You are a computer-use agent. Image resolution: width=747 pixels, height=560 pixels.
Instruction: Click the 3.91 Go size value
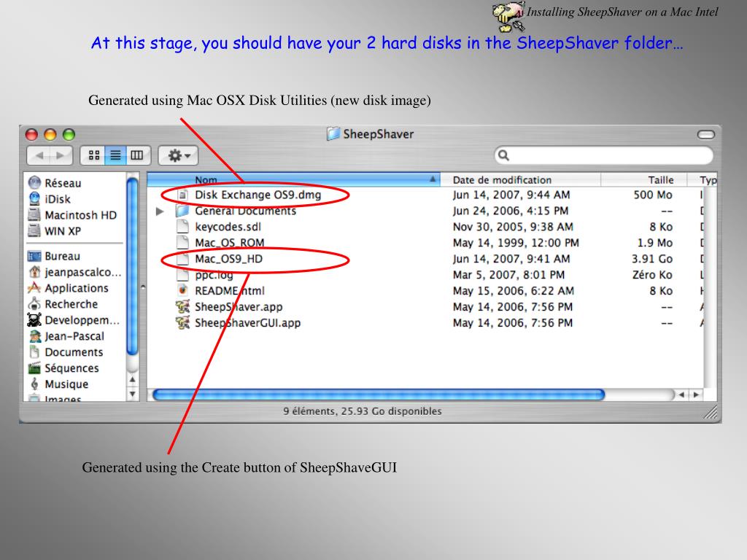(x=652, y=259)
